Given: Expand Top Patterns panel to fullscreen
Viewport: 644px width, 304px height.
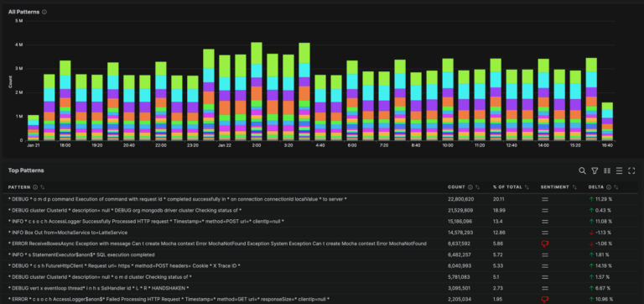Looking at the screenshot, I should tap(631, 170).
